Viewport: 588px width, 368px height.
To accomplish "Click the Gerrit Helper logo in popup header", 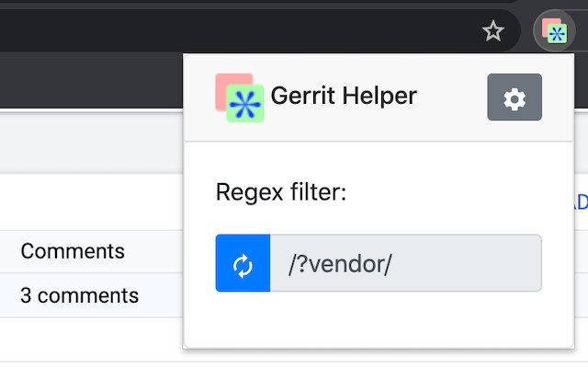I will 240,98.
